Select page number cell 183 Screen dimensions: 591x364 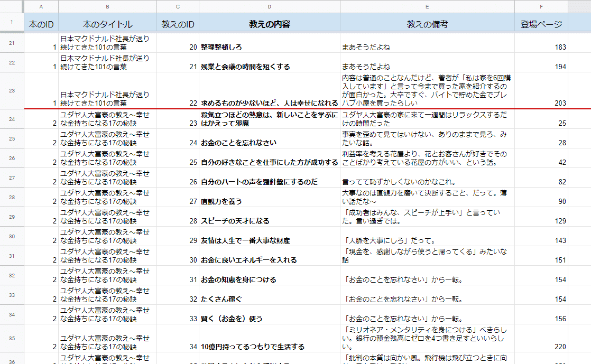click(541, 43)
